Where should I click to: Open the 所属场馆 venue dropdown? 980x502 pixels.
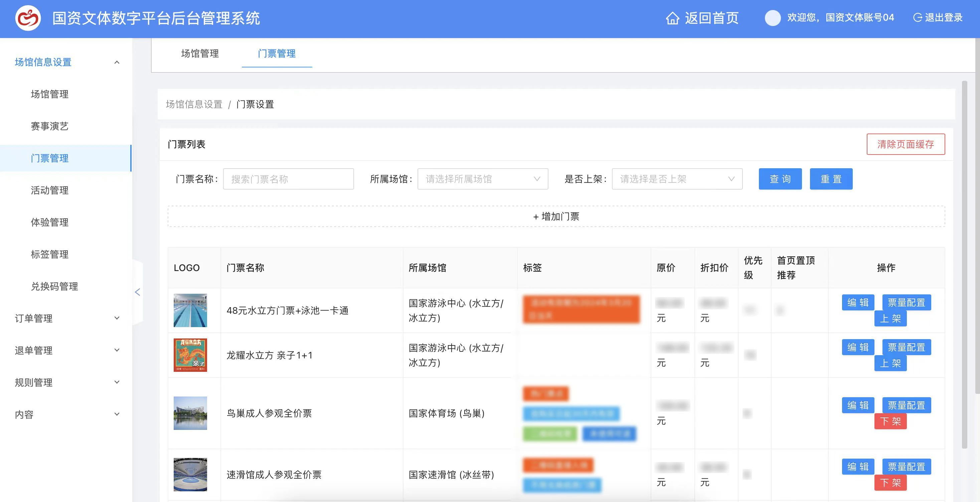tap(482, 179)
